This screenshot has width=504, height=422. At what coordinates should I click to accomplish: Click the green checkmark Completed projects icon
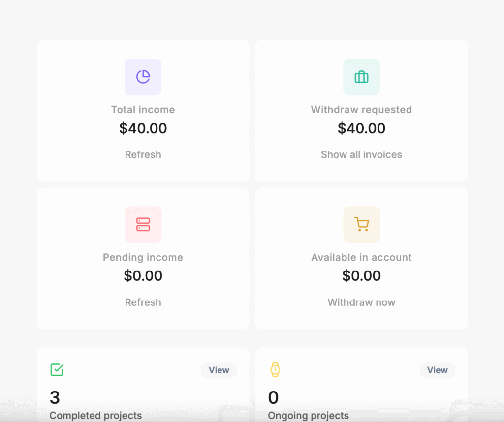coord(57,370)
